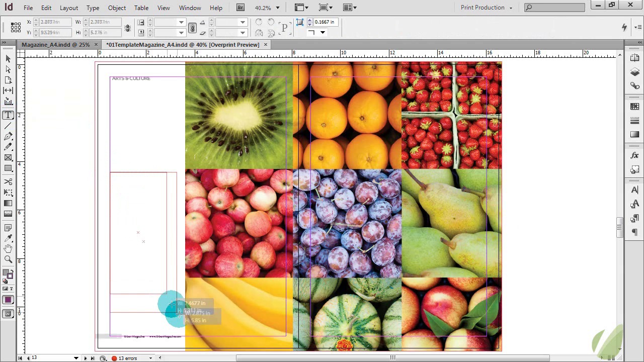Open the Stroke panel
This screenshot has width=644, height=362.
pyautogui.click(x=634, y=121)
